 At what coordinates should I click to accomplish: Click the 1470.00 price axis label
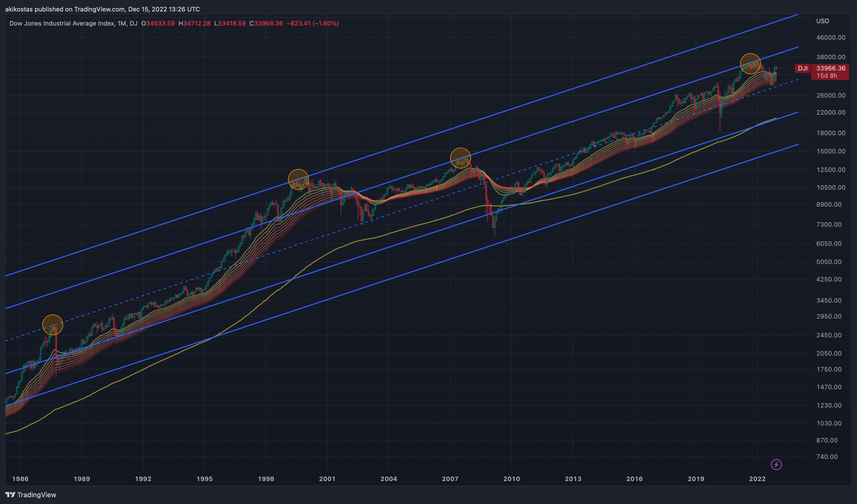pos(829,387)
